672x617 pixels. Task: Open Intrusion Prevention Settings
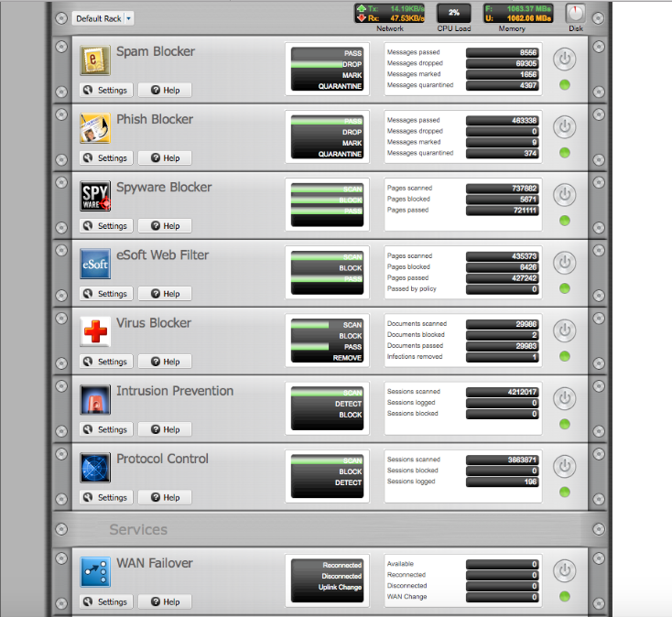pos(106,429)
